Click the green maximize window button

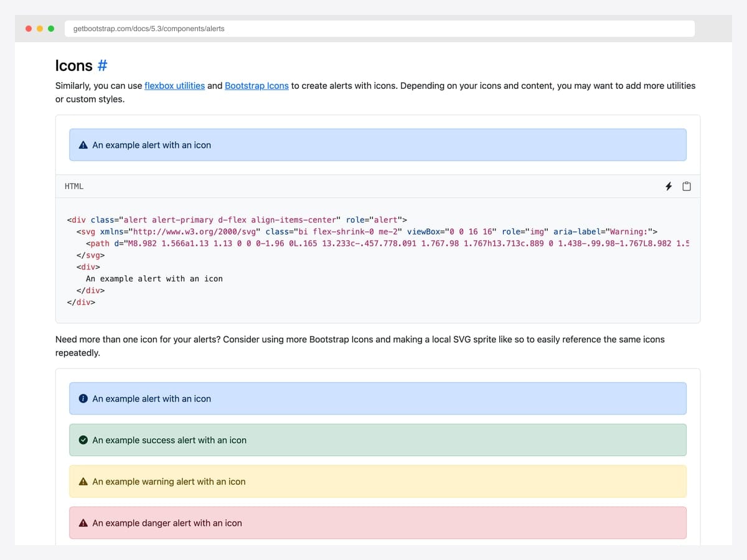(51, 29)
